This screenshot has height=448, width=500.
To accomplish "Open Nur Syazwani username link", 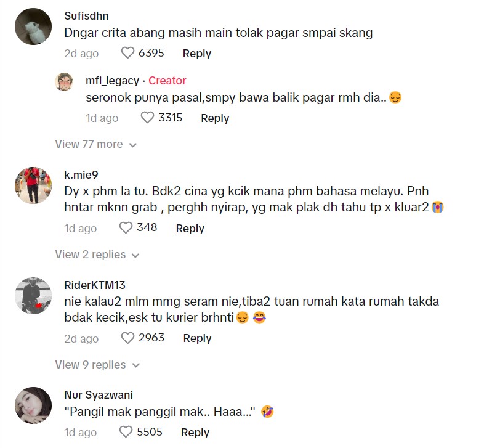I will pos(99,395).
